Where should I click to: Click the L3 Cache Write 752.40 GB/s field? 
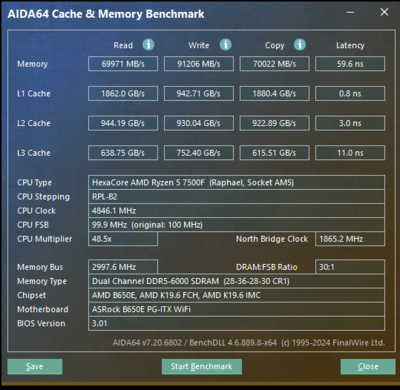(x=199, y=153)
